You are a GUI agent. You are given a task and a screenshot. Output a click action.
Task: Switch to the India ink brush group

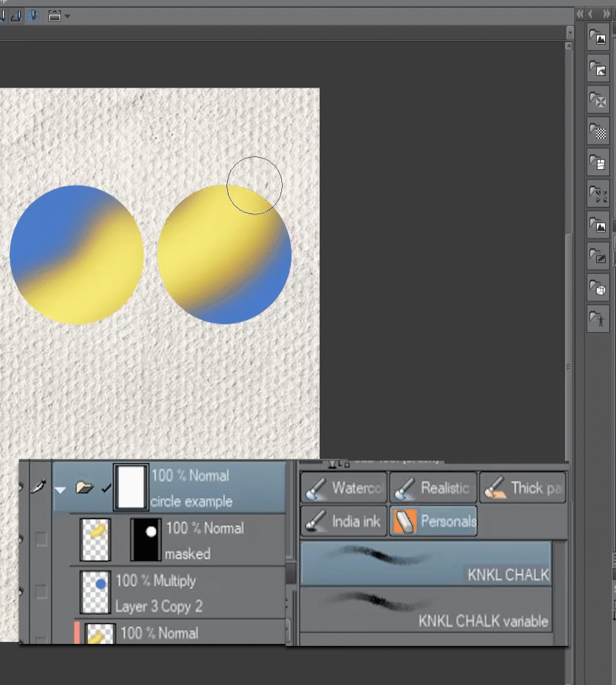coord(344,521)
